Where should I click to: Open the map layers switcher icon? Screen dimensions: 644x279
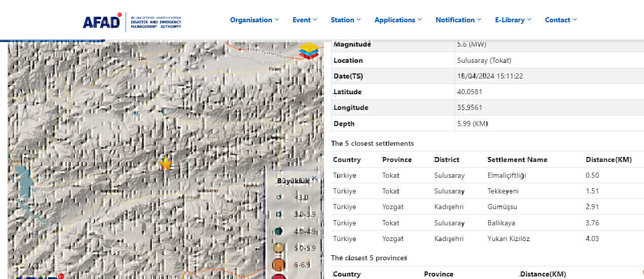[309, 51]
